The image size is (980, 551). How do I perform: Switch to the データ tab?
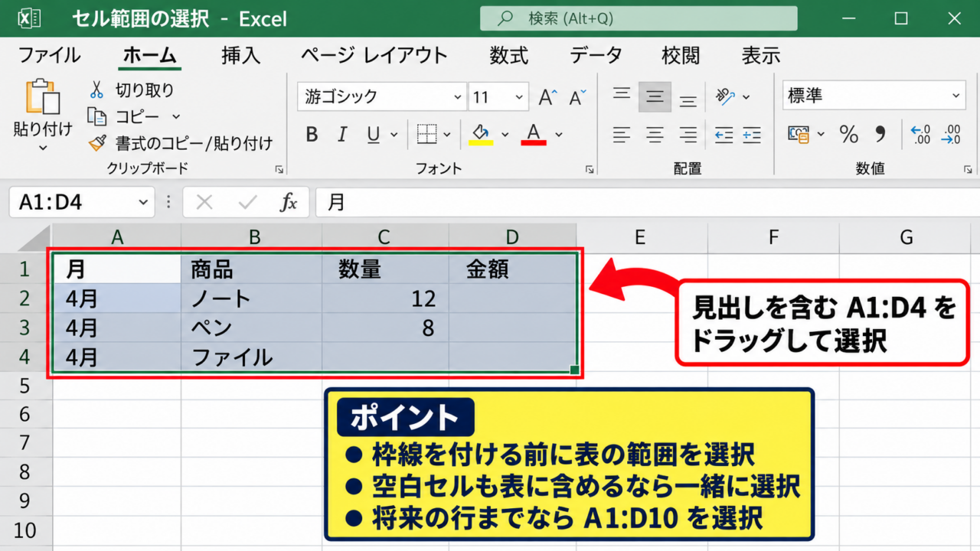(596, 55)
